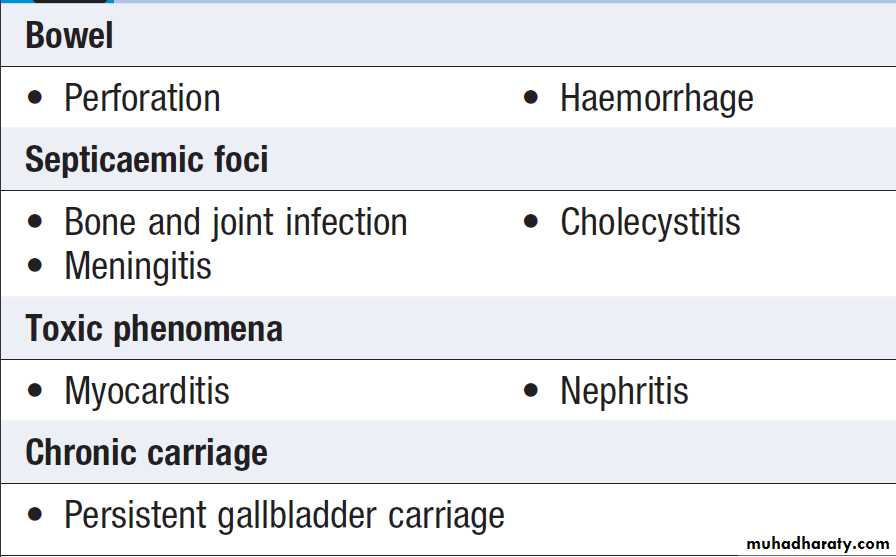Viewport: 896px width, 557px height.
Task: Select the Perforation list item
Action: tap(142, 98)
